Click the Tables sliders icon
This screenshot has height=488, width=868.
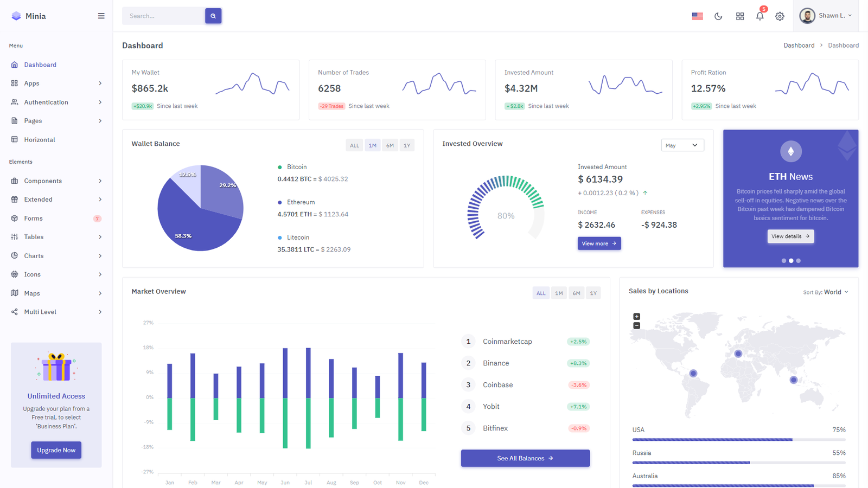(x=15, y=237)
